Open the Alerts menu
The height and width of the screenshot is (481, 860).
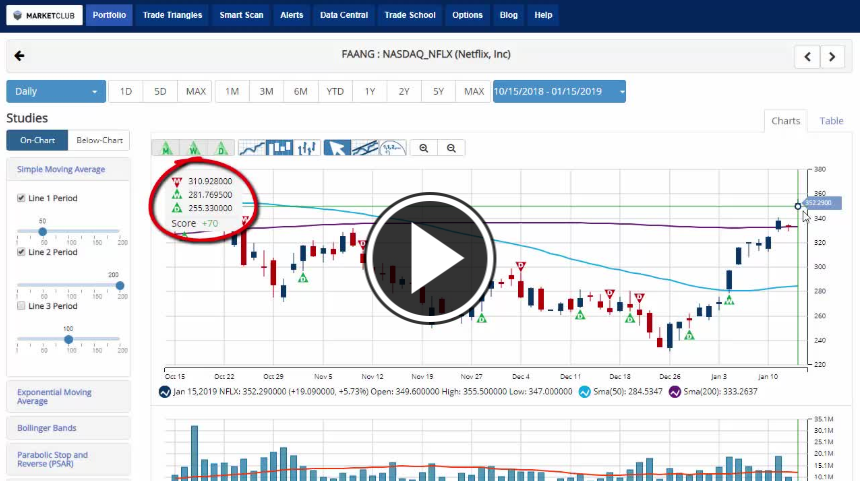pyautogui.click(x=292, y=15)
